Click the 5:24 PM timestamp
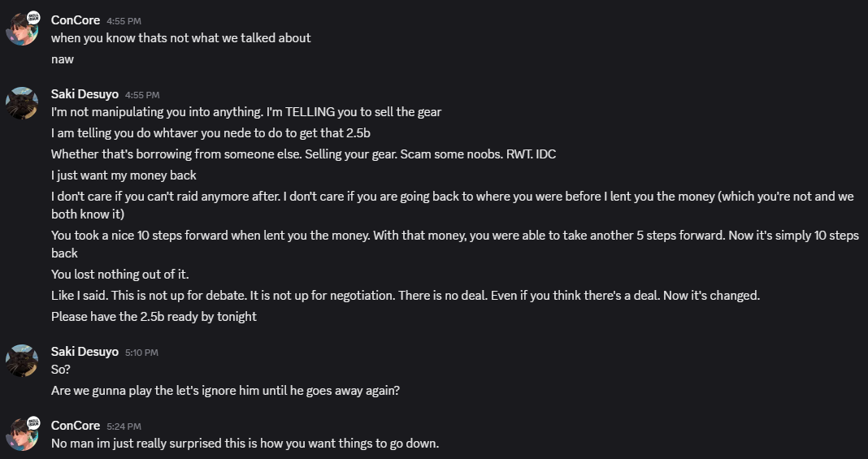868x459 pixels. pyautogui.click(x=124, y=427)
